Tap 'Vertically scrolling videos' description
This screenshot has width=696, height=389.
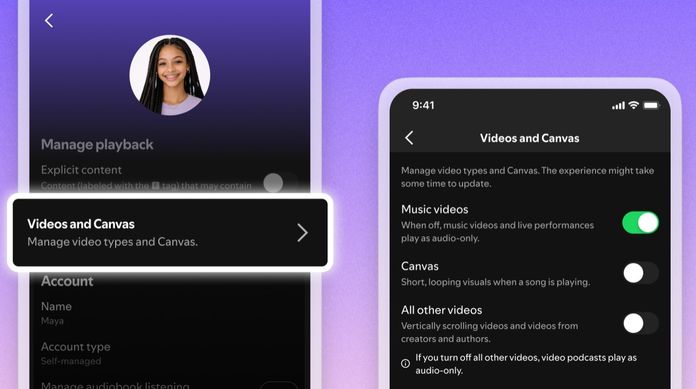(490, 332)
